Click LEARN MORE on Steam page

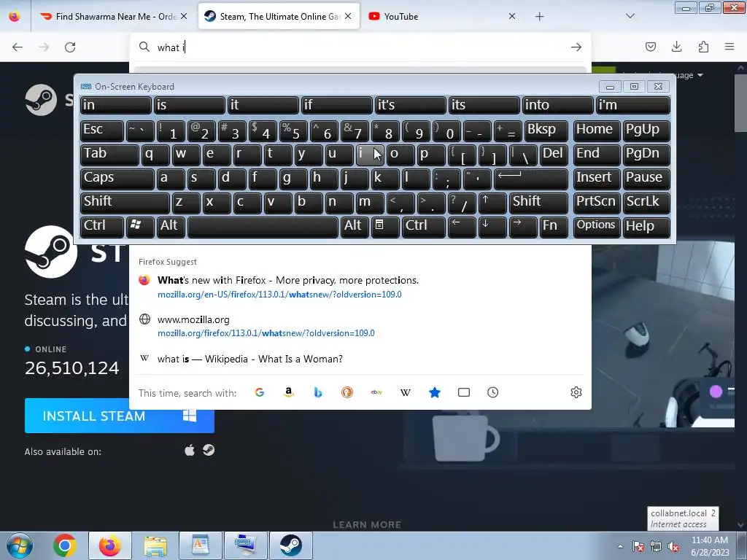367,525
